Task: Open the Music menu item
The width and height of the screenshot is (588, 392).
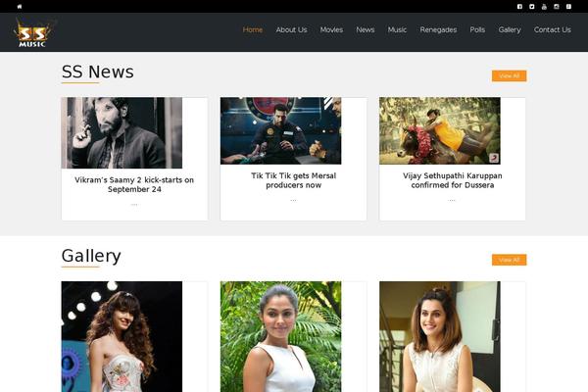Action: tap(397, 29)
